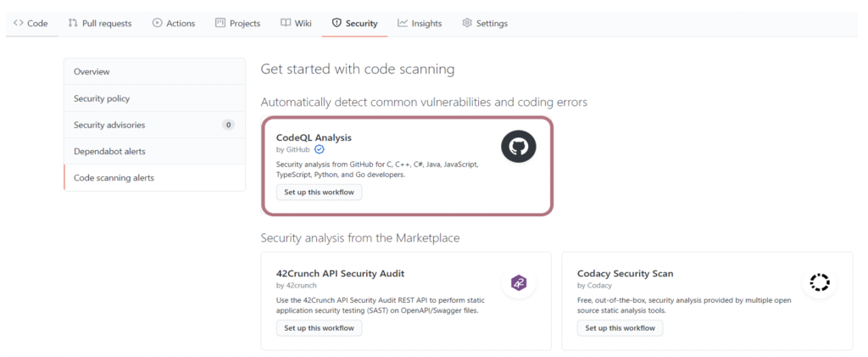Click the Code brackets icon

19,23
